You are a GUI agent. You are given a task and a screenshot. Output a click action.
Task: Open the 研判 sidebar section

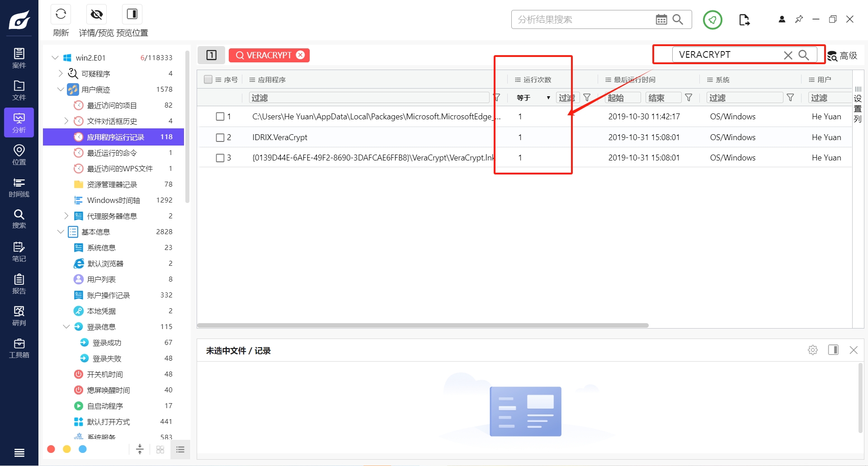19,316
